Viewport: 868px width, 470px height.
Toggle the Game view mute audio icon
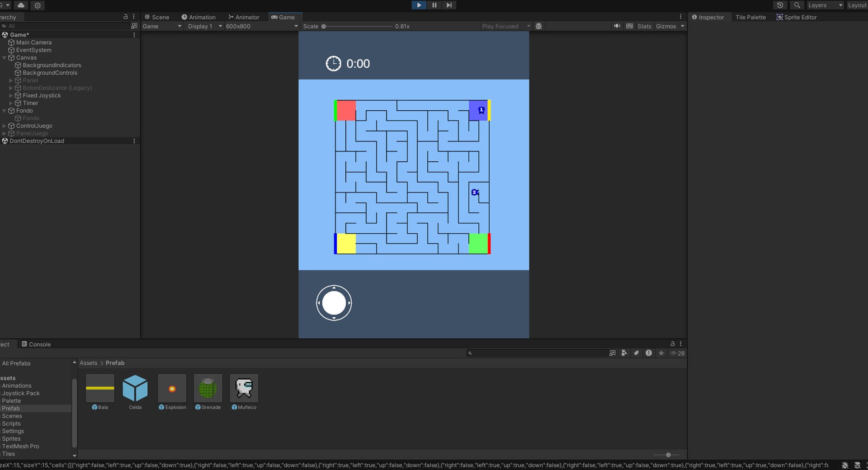[x=617, y=26]
